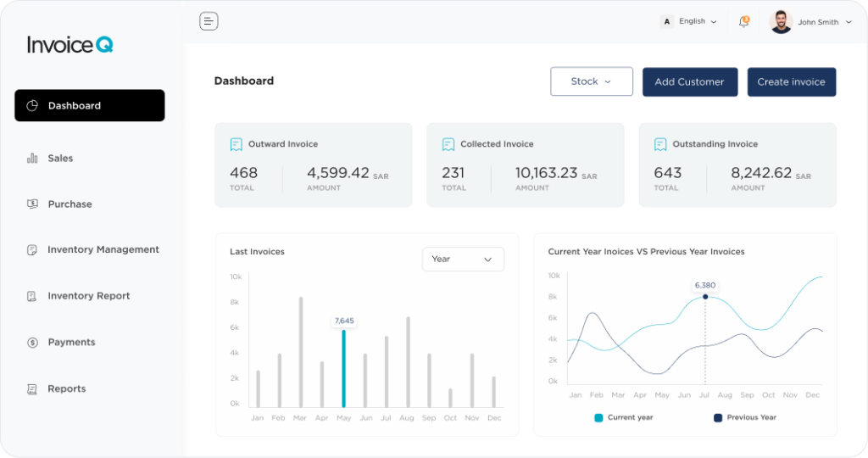Open the notifications bell icon
The image size is (868, 458).
coord(743,22)
